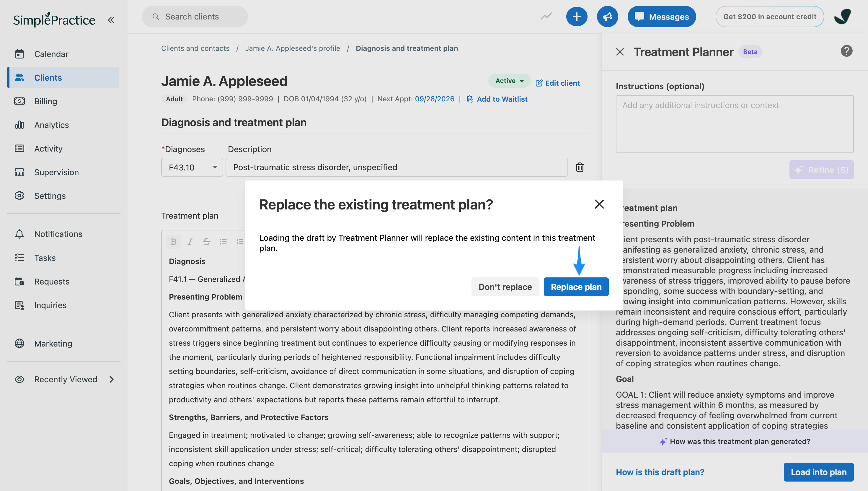Insert a numbered list
This screenshot has width=868, height=491.
click(239, 241)
